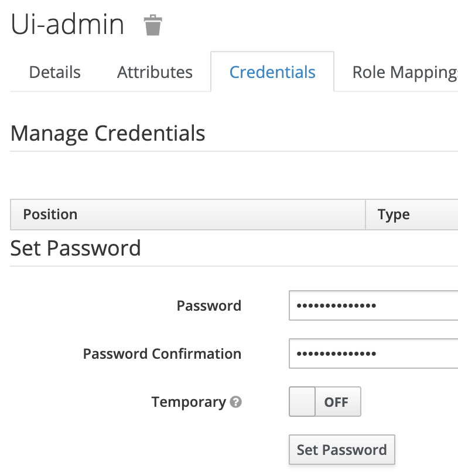Click the Password field label
458x476 pixels.
tap(209, 305)
